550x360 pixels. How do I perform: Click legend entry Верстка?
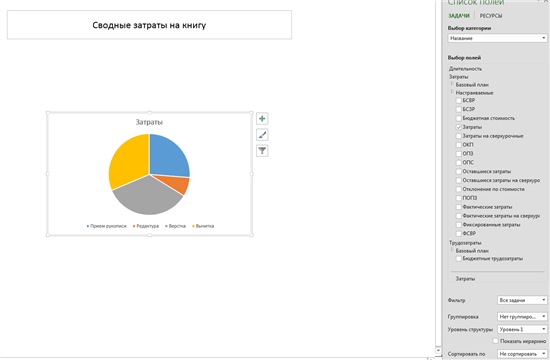[x=175, y=226]
